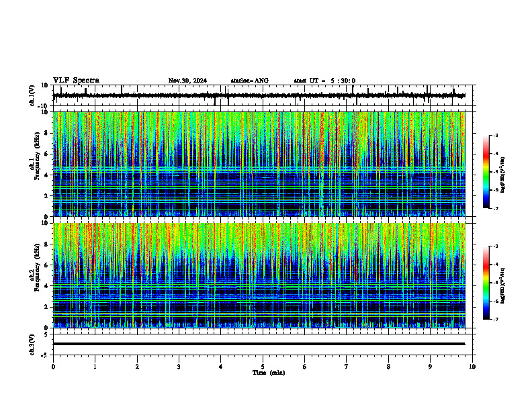The image size is (532, 411).
Task: Click the '2' tick on ch.2 frequency axis
Action: pos(47,307)
